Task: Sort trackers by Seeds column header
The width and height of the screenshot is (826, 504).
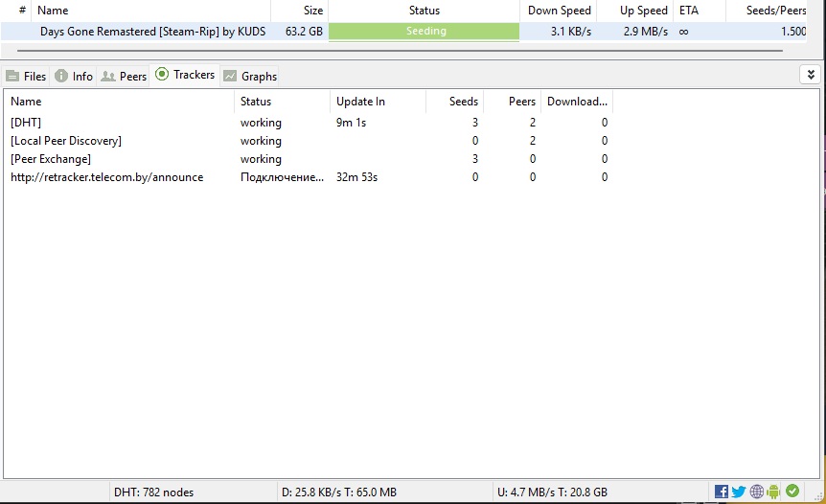Action: click(x=455, y=102)
